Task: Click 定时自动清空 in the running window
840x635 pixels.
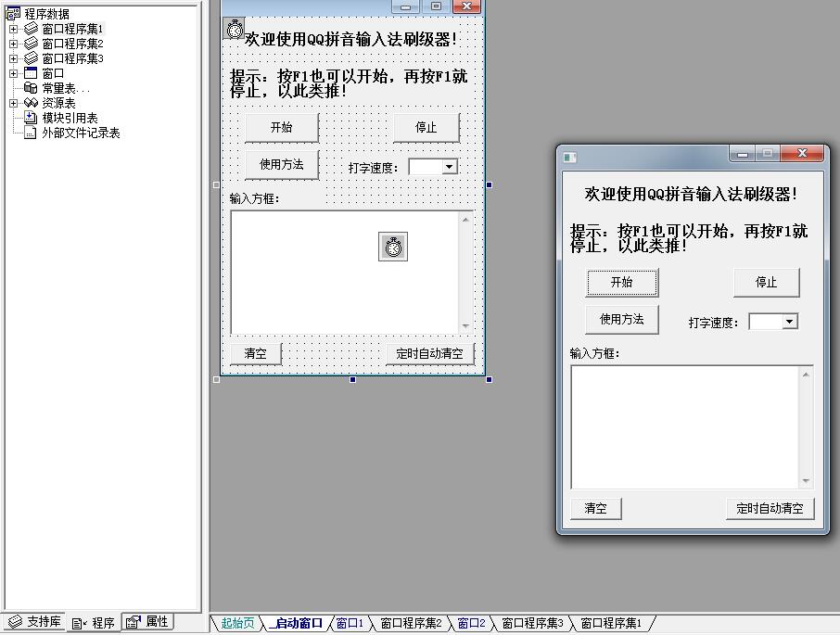Action: pyautogui.click(x=770, y=508)
